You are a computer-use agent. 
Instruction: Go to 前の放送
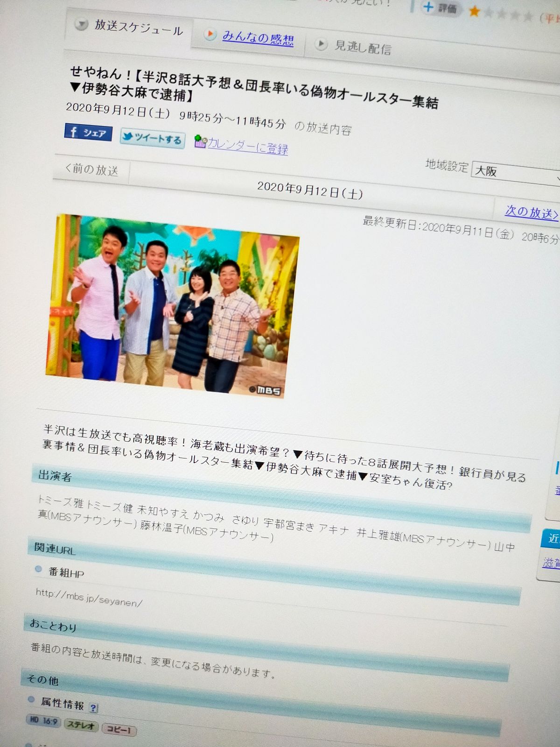point(91,169)
